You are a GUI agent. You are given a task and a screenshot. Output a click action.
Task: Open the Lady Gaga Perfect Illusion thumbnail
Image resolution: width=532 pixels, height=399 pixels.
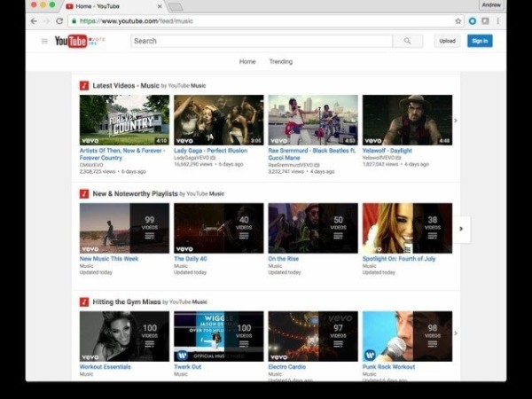pos(219,120)
